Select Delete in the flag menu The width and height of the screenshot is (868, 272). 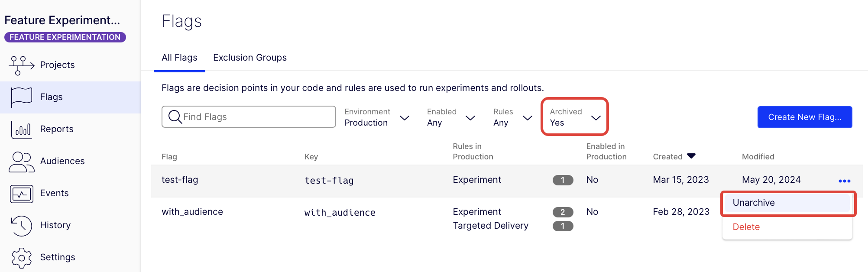pyautogui.click(x=746, y=227)
